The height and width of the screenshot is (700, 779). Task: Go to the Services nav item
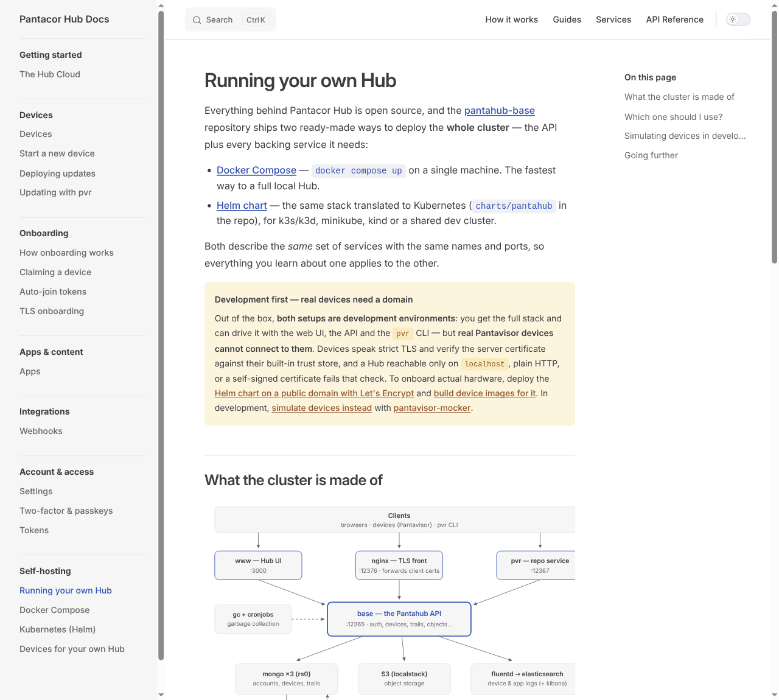pyautogui.click(x=613, y=19)
